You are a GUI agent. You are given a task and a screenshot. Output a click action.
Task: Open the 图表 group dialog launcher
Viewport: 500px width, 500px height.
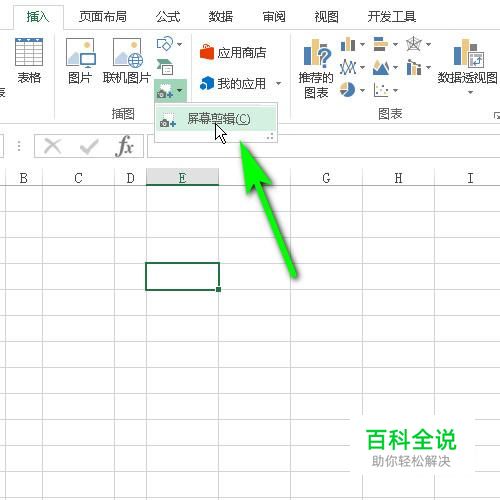[x=497, y=115]
